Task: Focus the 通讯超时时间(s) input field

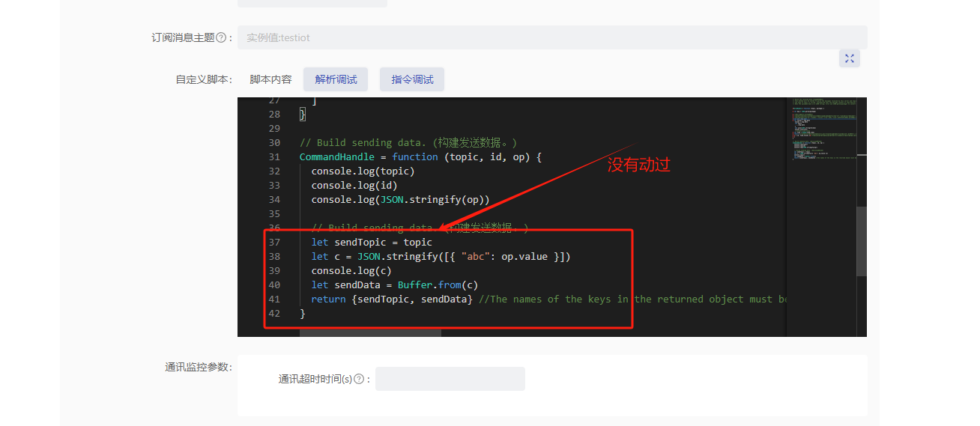Action: click(450, 379)
